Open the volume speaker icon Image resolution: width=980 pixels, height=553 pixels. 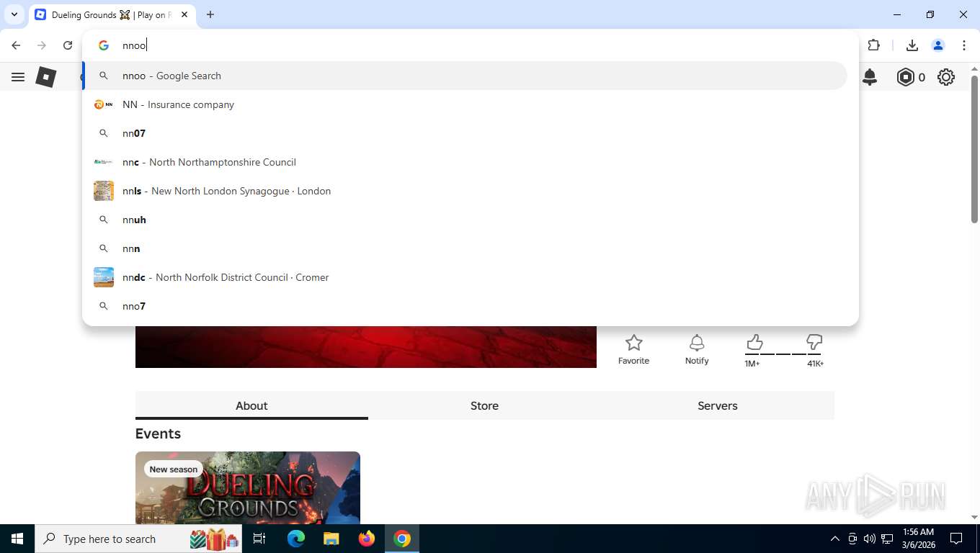tap(870, 539)
